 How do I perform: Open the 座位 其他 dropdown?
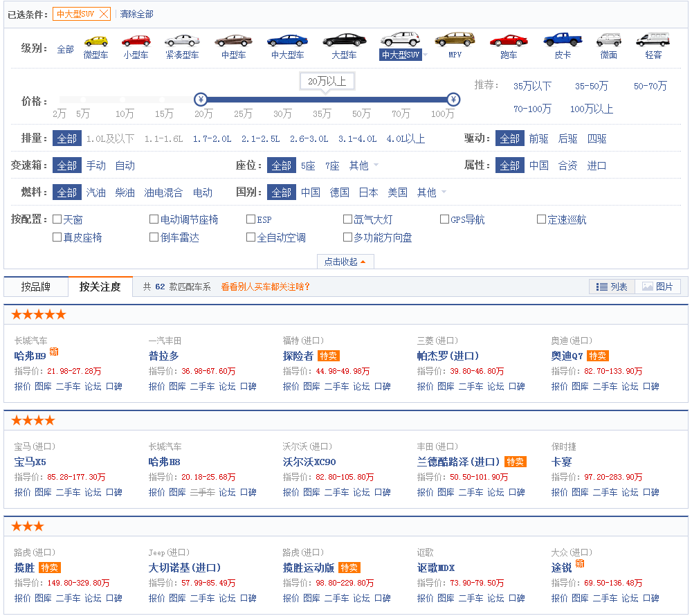click(364, 165)
